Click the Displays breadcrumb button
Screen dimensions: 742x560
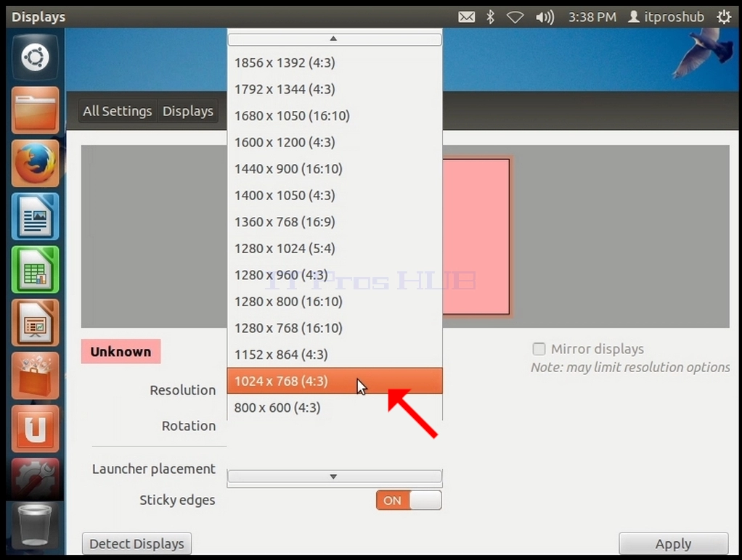click(x=188, y=111)
